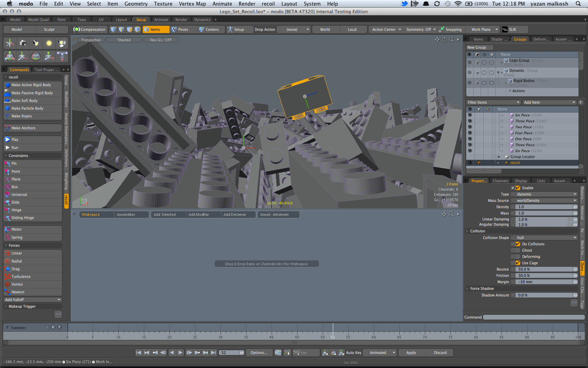
Task: Step to previous frame
Action: pyautogui.click(x=163, y=353)
